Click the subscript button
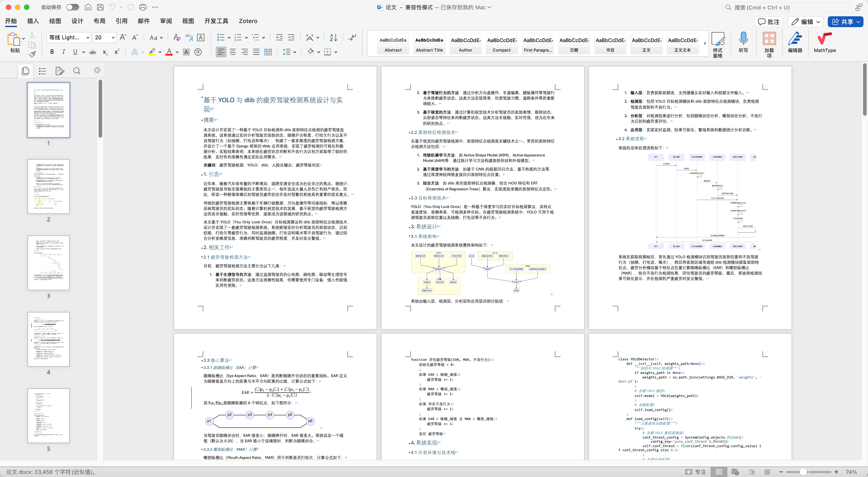The width and height of the screenshot is (868, 477). (x=105, y=52)
